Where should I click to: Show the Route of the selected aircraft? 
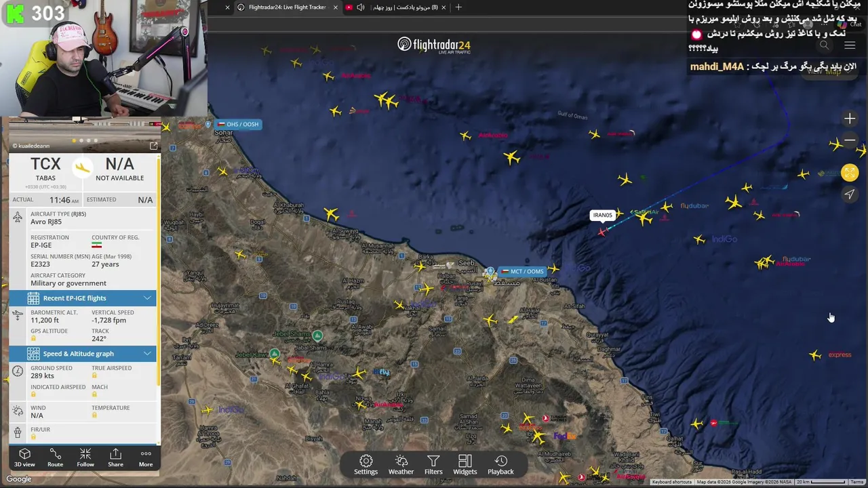[x=55, y=457]
